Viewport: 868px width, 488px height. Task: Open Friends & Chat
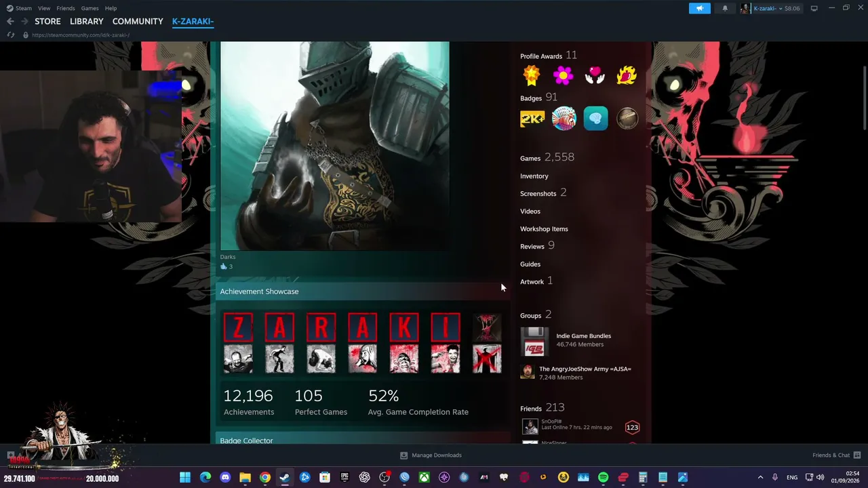click(837, 455)
